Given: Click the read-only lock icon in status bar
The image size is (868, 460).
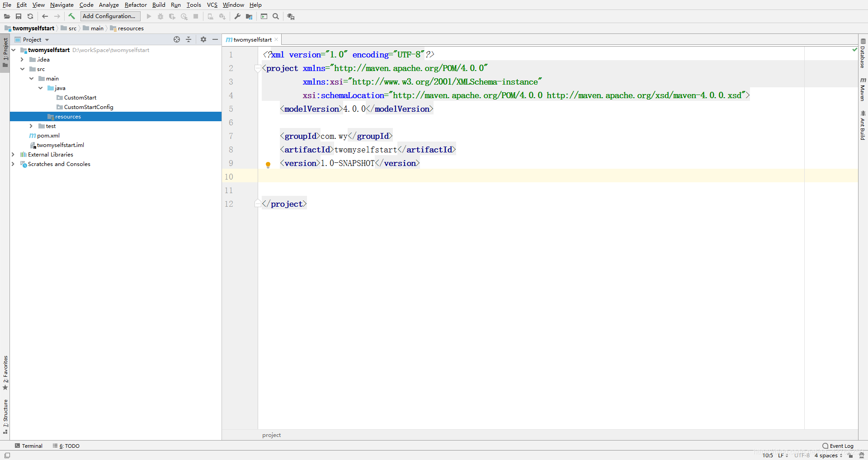Looking at the screenshot, I should 850,455.
